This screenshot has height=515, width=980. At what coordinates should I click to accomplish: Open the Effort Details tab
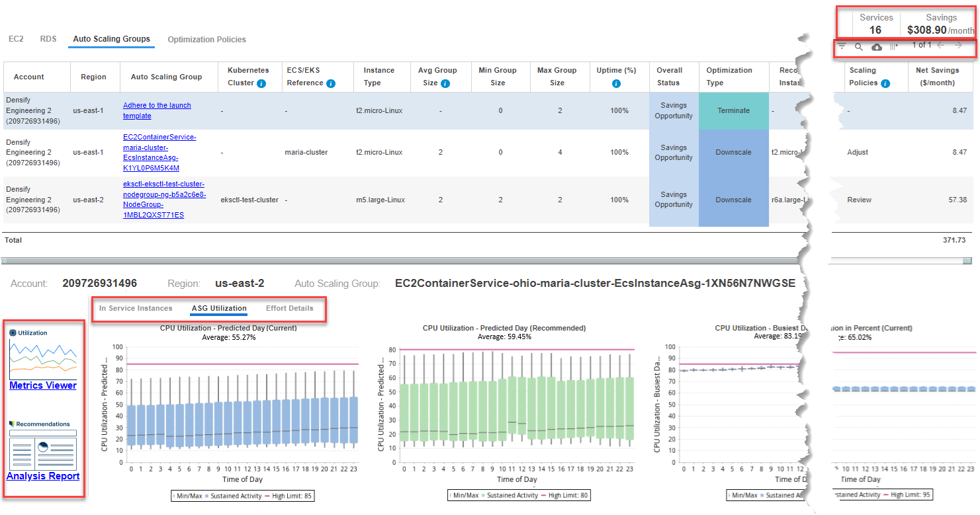point(289,308)
